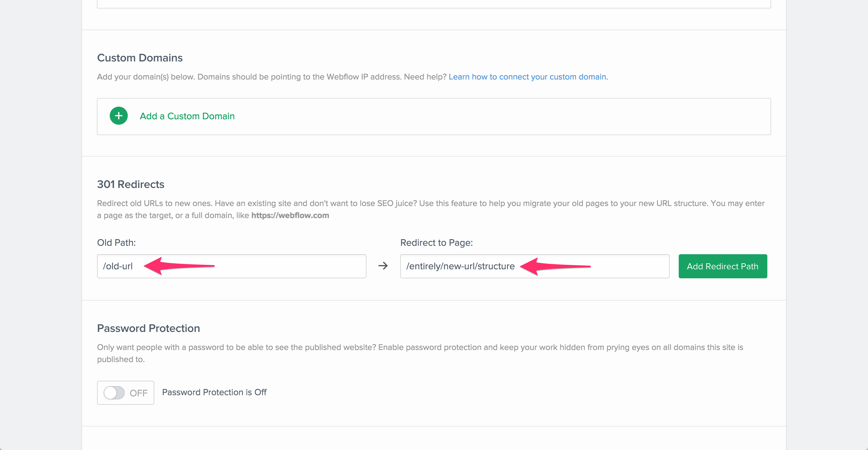Click the right arrow icon between path fields
Screen dimensions: 868x450
(383, 266)
